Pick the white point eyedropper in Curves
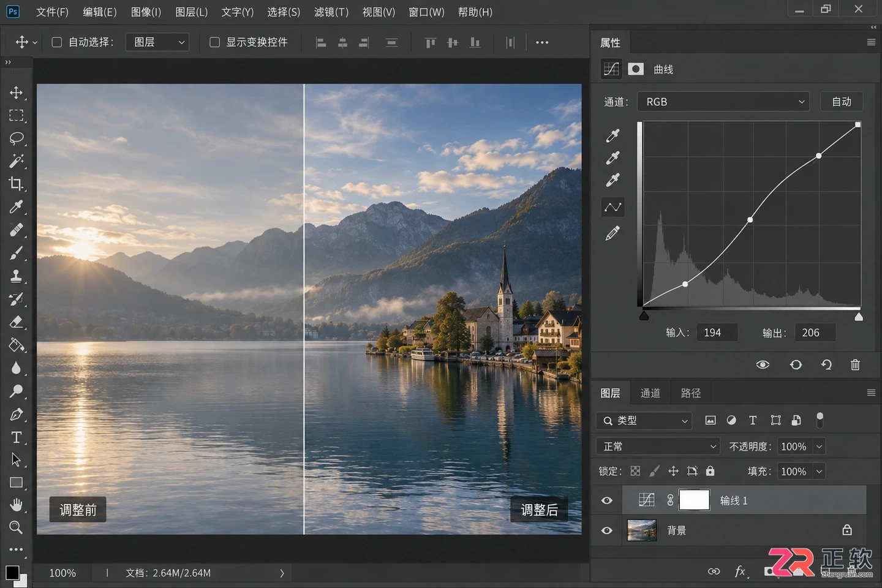This screenshot has height=588, width=882. [x=612, y=180]
